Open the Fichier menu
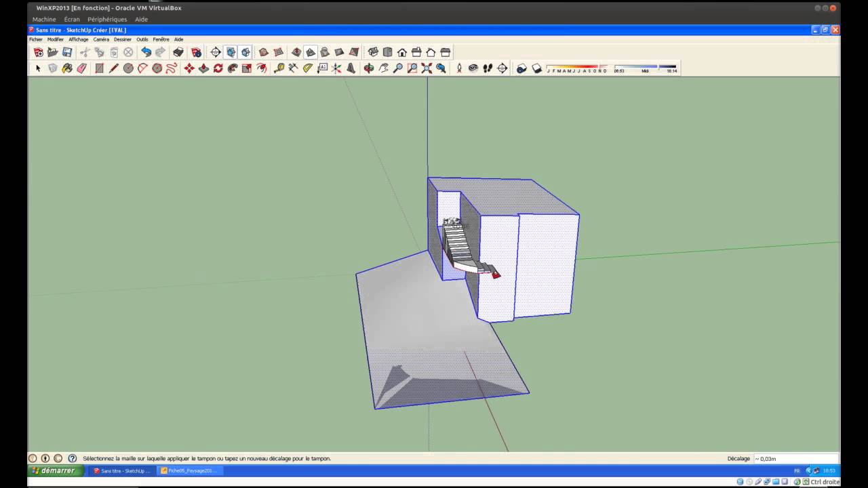 coord(36,39)
